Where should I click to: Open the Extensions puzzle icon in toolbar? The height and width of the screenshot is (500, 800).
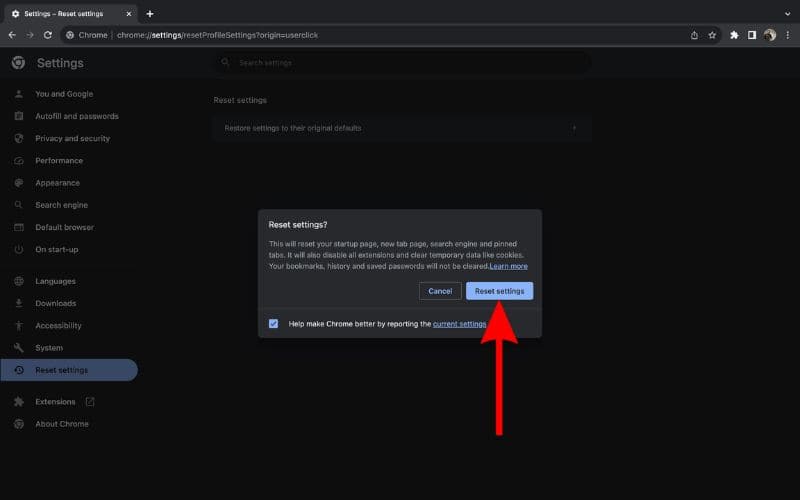734,35
